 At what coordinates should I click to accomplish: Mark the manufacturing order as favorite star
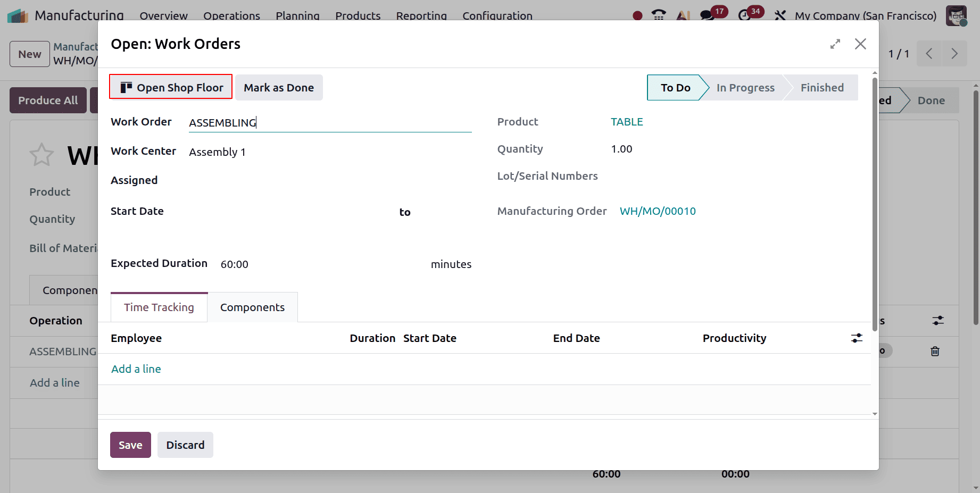[x=41, y=155]
